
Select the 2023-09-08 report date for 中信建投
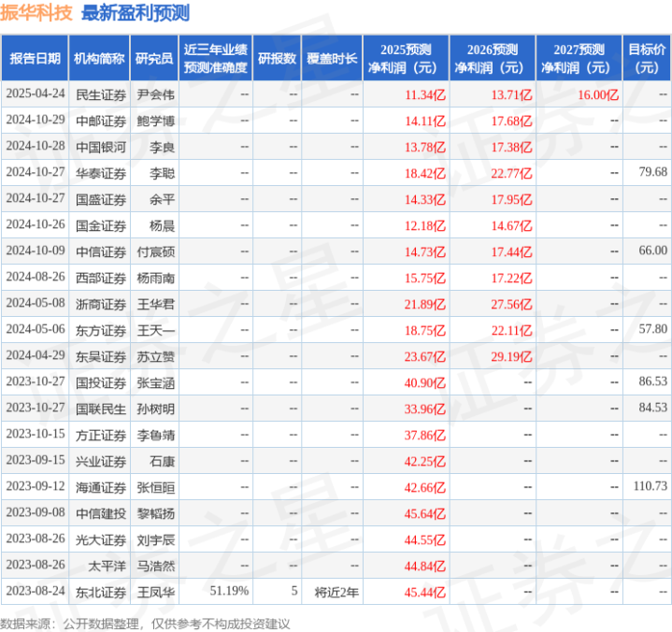click(x=34, y=512)
